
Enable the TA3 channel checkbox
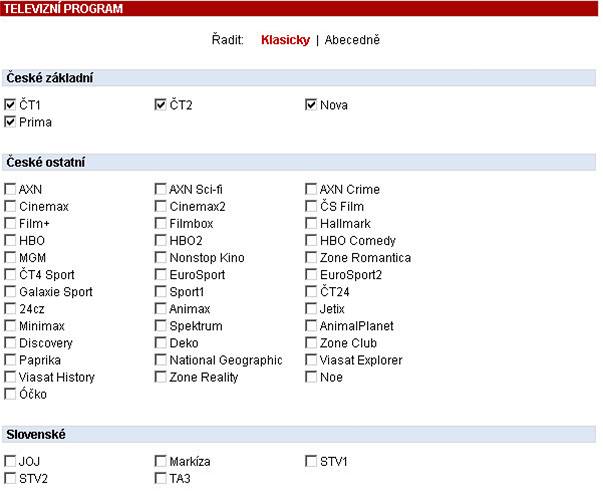tap(160, 479)
